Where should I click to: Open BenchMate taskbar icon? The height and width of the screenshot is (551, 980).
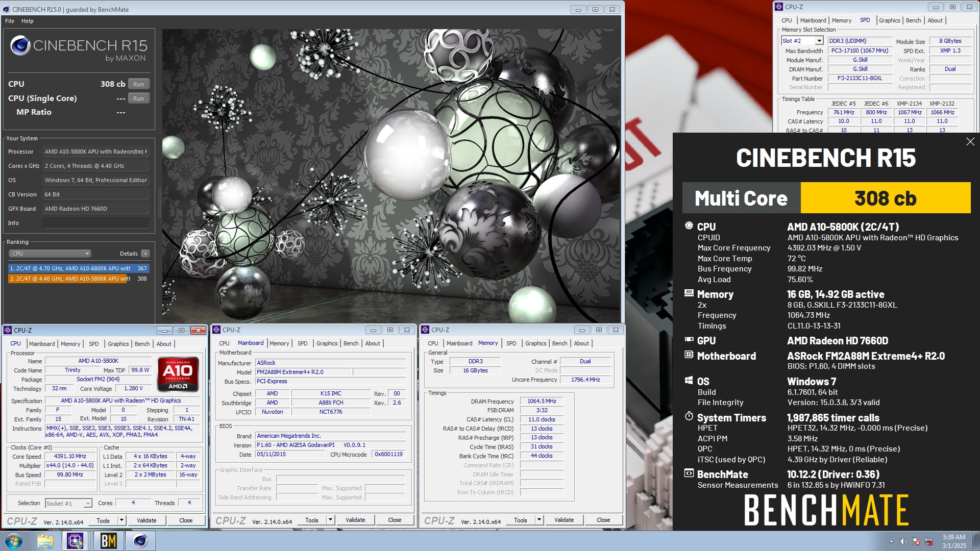(x=108, y=541)
